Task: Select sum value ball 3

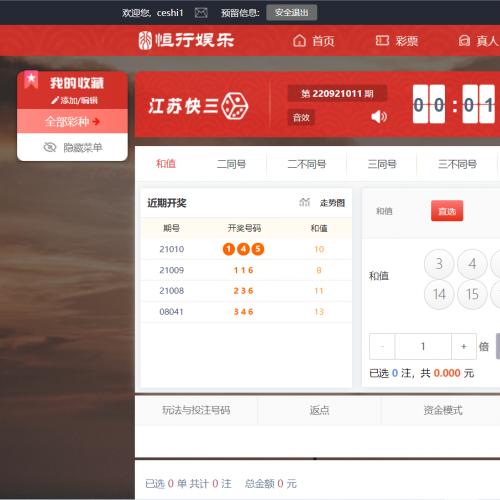Action: pos(439,264)
